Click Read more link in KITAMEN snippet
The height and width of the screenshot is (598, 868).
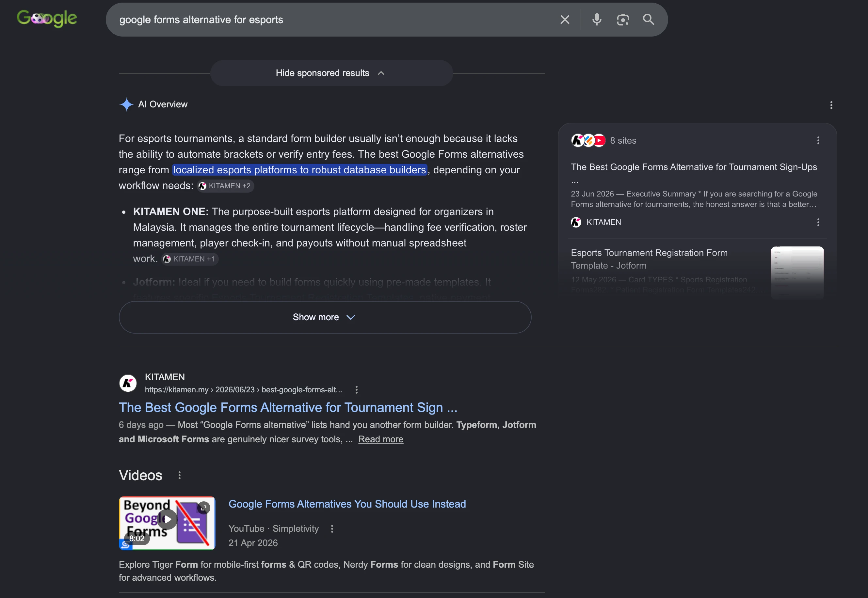(x=380, y=439)
